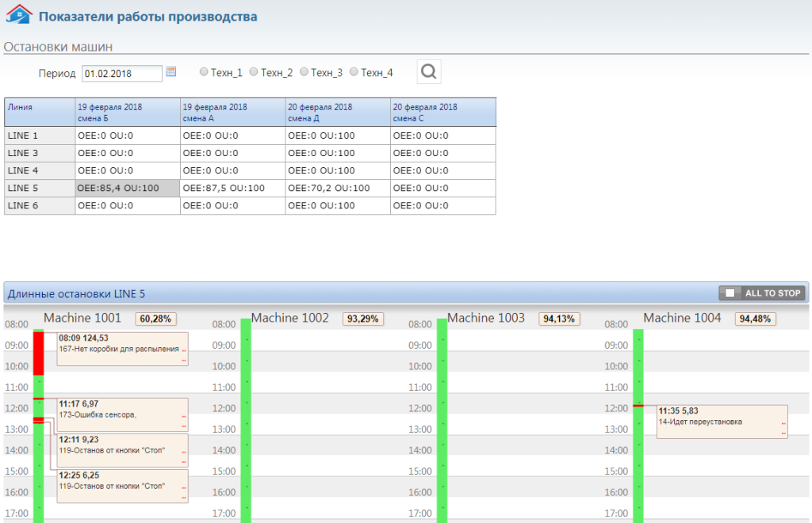Open LINE 5 OEE:87,5 shift A cell
812x523 pixels.
click(232, 189)
